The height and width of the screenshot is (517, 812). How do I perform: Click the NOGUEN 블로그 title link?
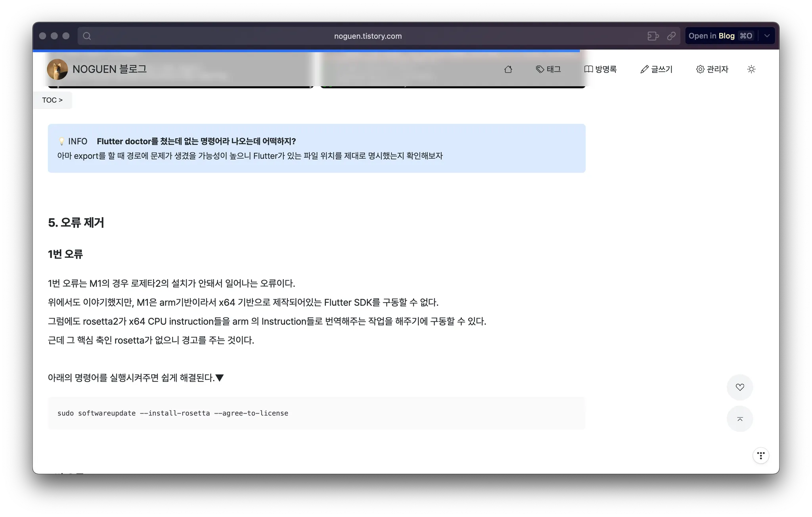pyautogui.click(x=109, y=69)
